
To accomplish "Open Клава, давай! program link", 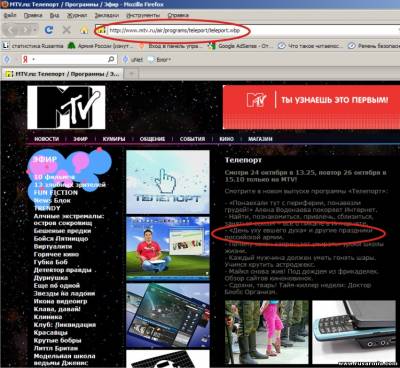I will point(57,309).
